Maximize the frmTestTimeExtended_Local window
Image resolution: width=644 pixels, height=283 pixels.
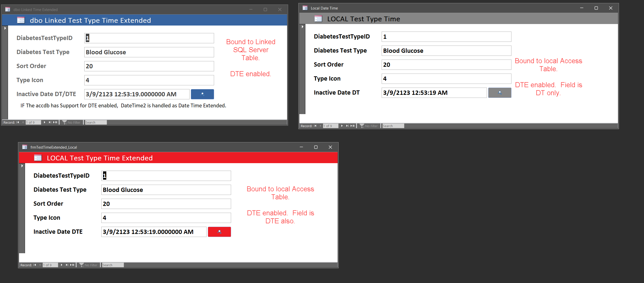click(x=316, y=147)
